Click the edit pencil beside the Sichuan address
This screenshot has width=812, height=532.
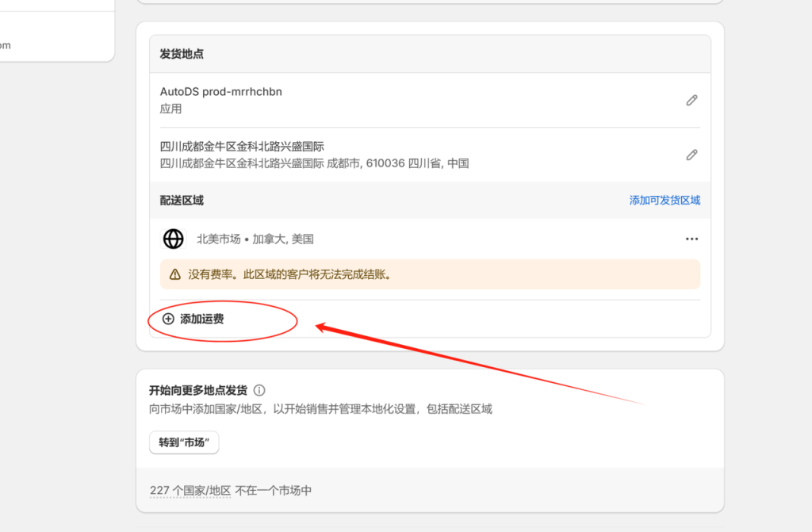(691, 155)
